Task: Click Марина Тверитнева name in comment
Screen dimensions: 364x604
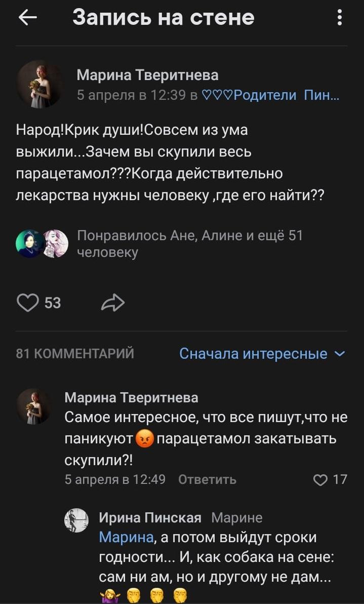Action: 131,398
